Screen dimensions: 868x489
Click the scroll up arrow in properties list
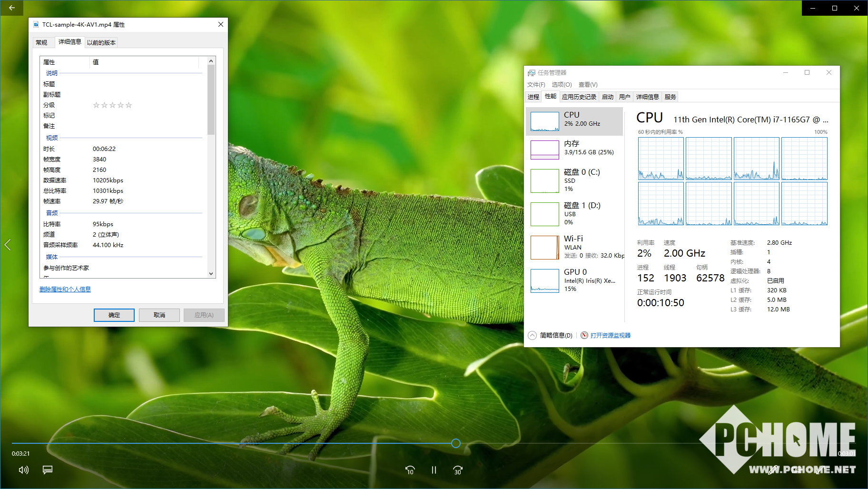pyautogui.click(x=211, y=61)
